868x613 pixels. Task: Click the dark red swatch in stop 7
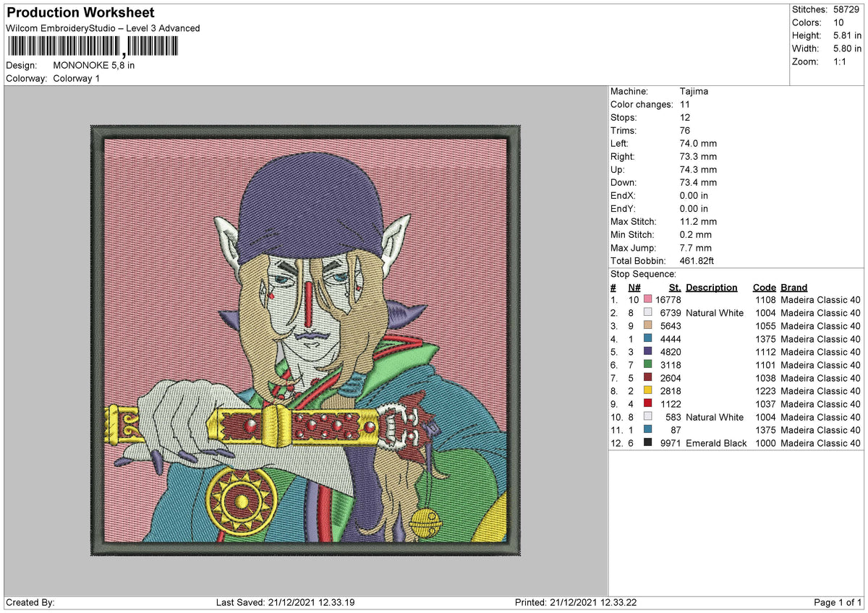point(648,378)
